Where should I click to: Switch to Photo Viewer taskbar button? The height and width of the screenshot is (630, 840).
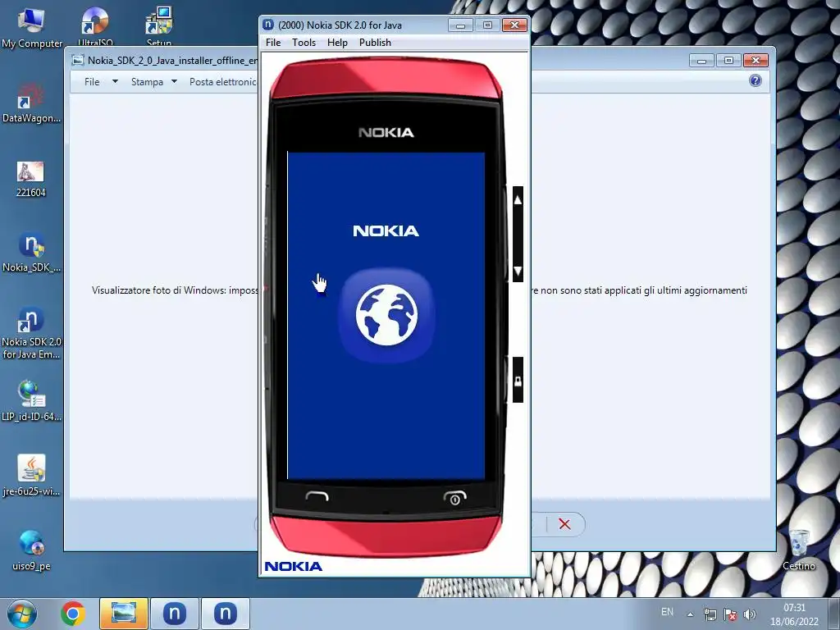(x=123, y=614)
